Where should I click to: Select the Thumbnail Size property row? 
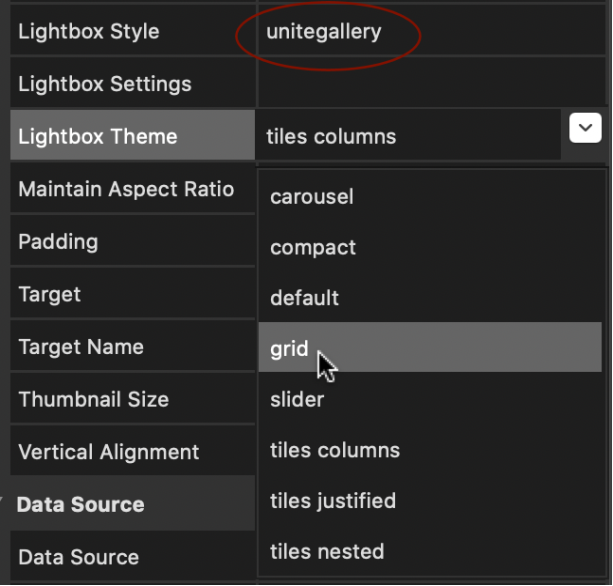(x=133, y=399)
